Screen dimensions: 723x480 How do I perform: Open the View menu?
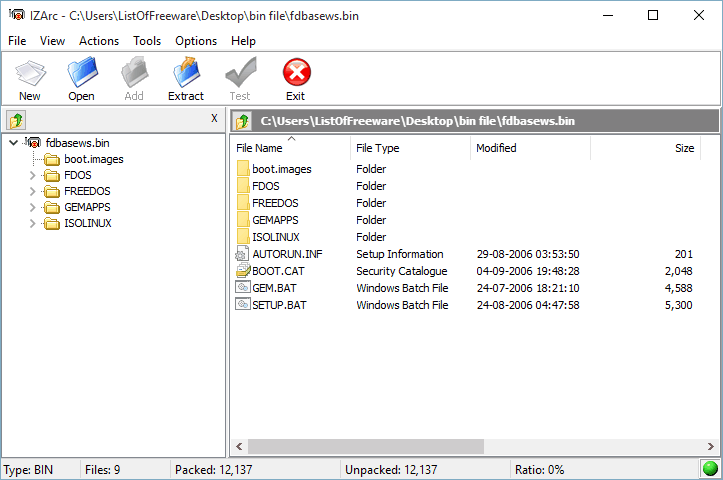[52, 41]
